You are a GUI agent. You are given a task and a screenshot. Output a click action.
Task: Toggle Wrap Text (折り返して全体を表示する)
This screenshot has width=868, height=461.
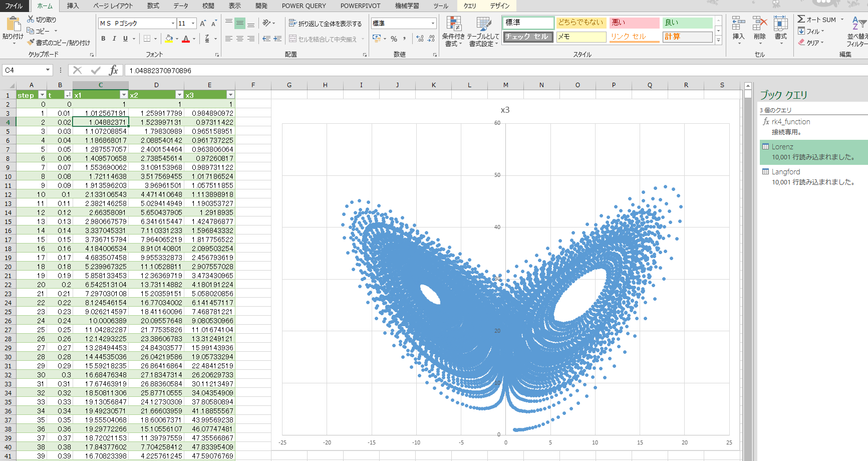[x=325, y=24]
